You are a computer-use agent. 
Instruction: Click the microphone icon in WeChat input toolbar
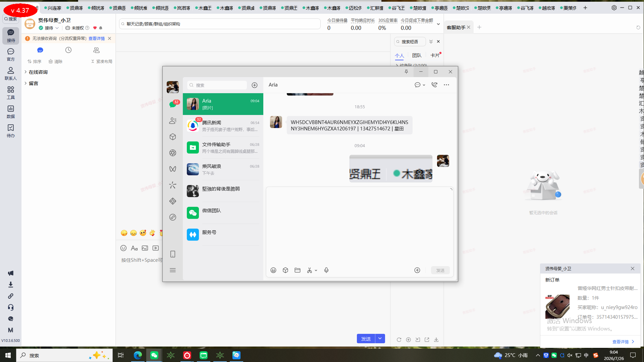coord(326,270)
